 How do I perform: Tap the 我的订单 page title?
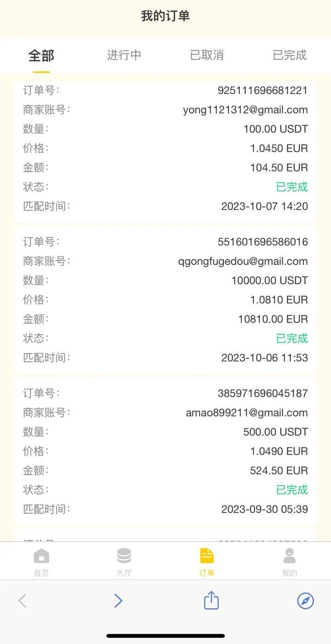[x=165, y=16]
